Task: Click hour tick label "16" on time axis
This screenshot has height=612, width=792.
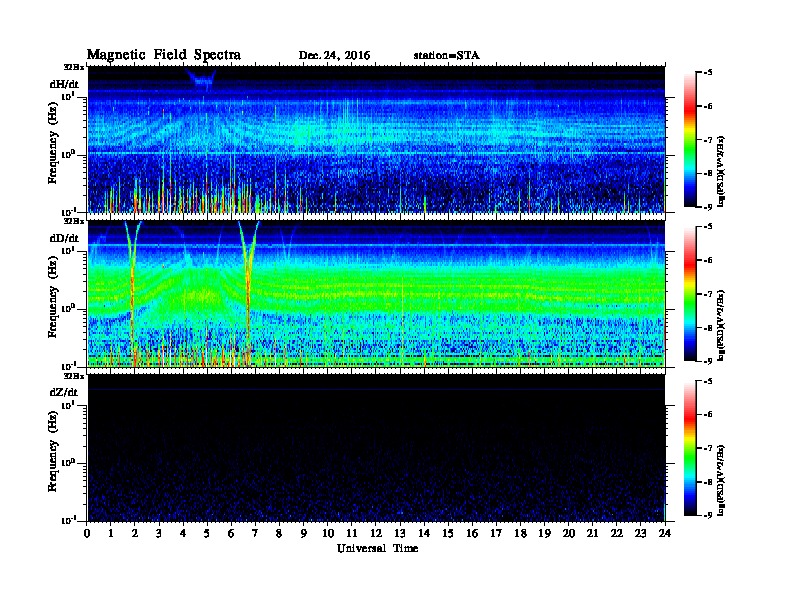Action: (x=472, y=533)
